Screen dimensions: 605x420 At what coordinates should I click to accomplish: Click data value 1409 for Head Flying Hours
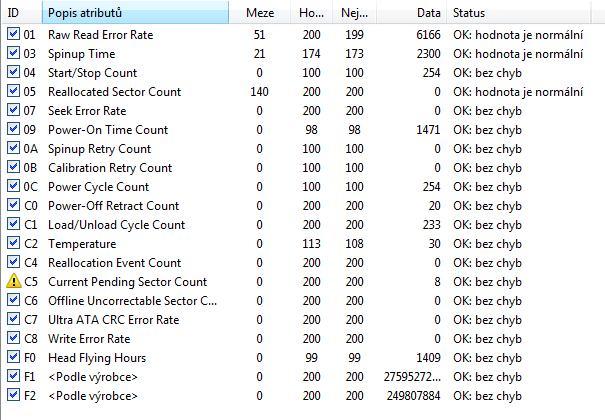tap(428, 358)
